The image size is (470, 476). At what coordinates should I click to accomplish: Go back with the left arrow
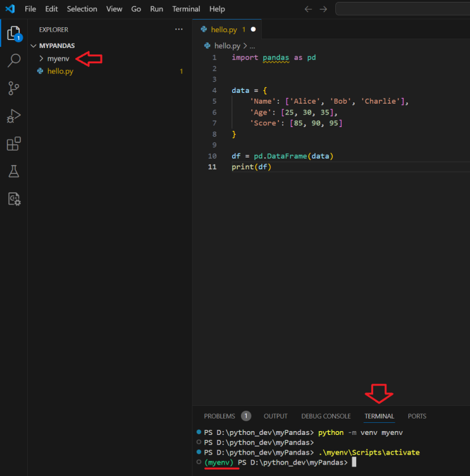click(308, 9)
